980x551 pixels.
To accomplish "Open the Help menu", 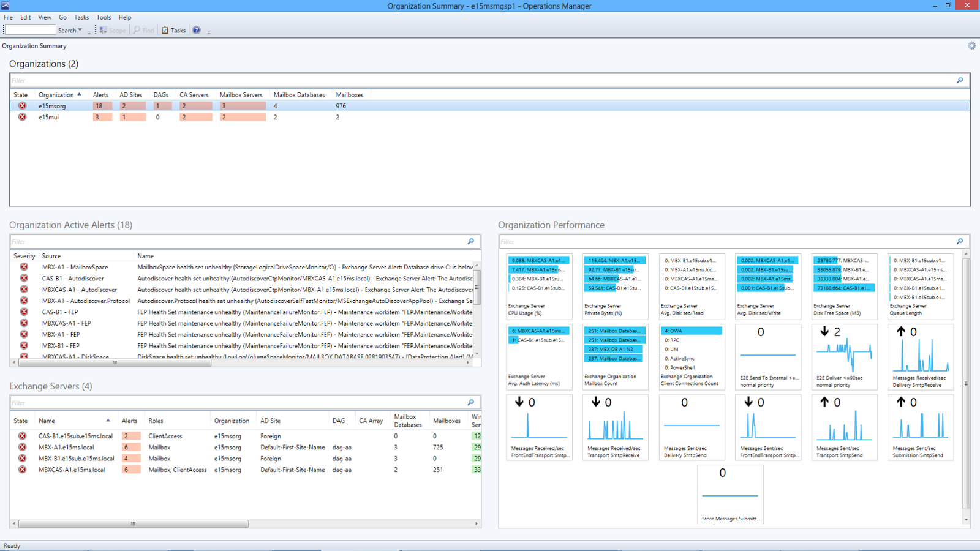I will pos(125,17).
